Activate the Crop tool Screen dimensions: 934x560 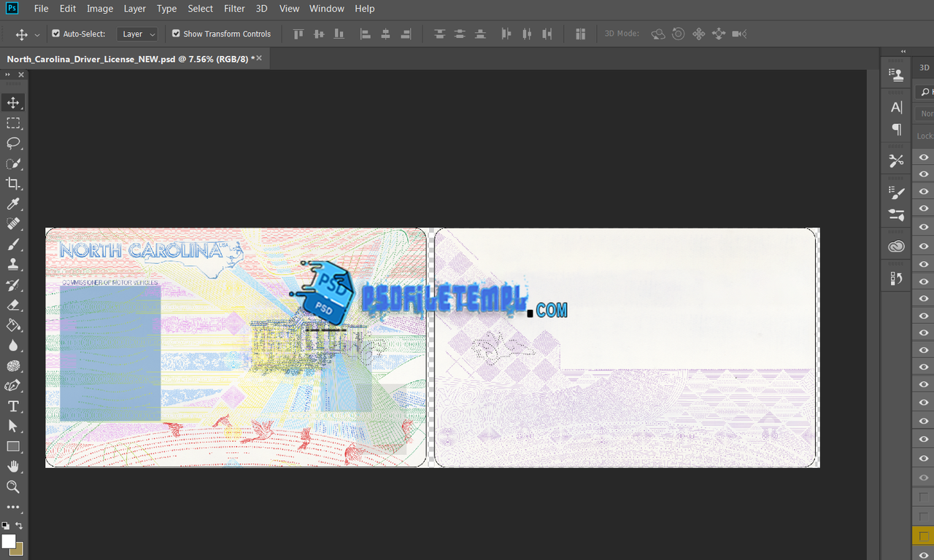(13, 184)
